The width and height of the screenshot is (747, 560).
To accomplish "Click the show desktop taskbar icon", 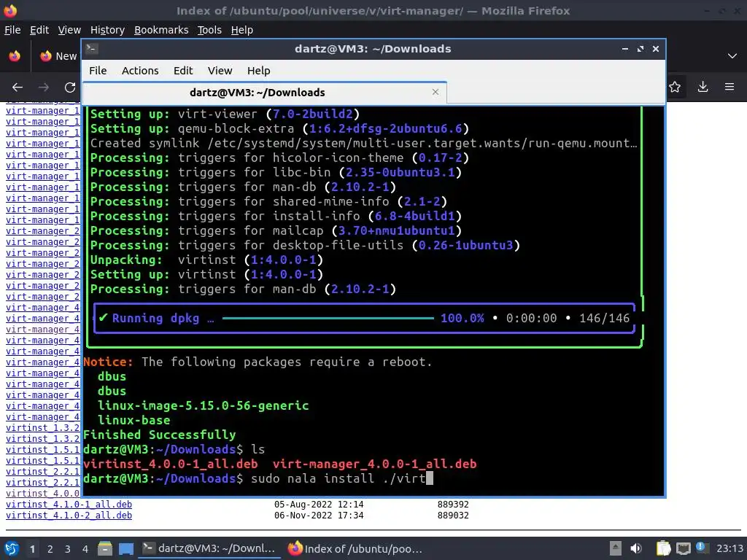I will [x=125, y=548].
